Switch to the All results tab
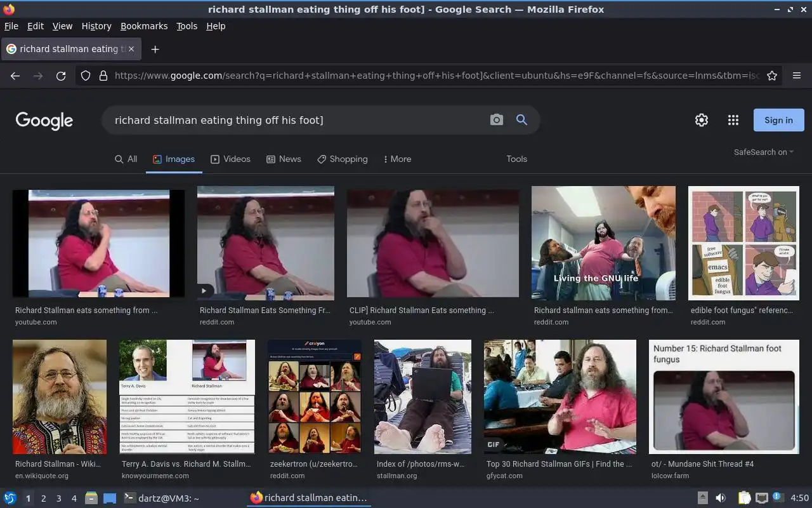 click(x=126, y=159)
